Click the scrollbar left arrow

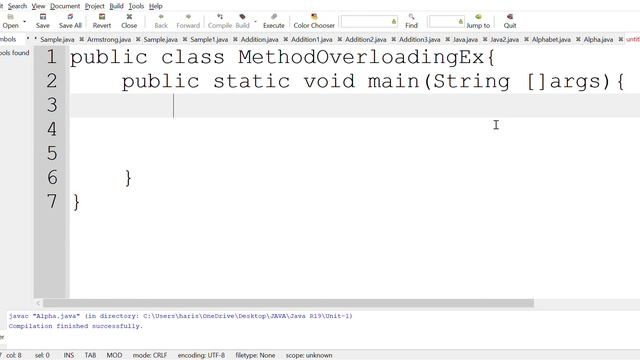click(x=38, y=303)
